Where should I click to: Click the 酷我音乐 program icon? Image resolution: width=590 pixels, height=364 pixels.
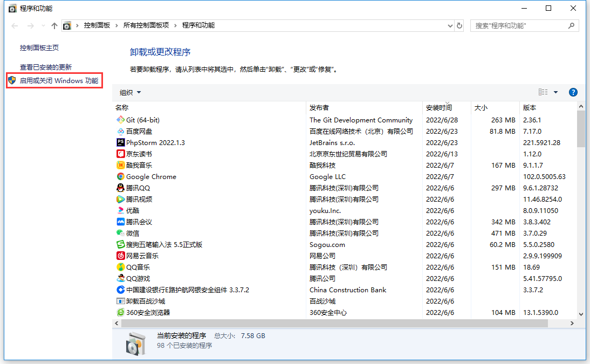pyautogui.click(x=120, y=165)
